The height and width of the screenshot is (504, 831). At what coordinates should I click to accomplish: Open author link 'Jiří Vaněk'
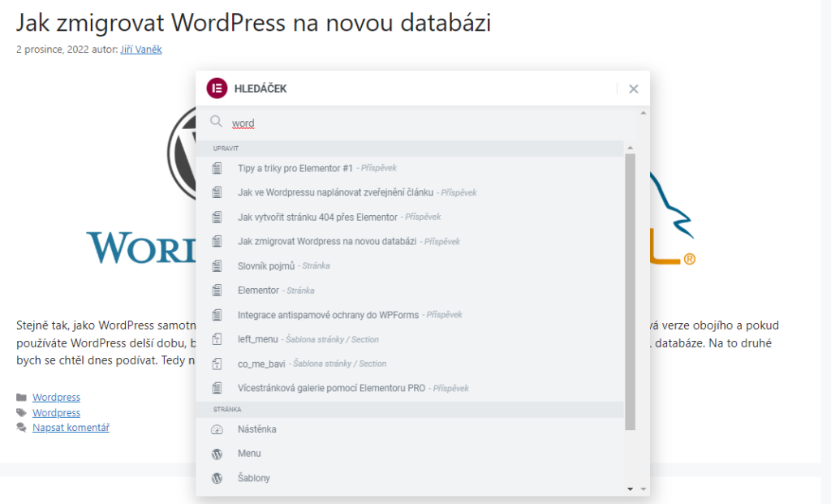tap(141, 50)
